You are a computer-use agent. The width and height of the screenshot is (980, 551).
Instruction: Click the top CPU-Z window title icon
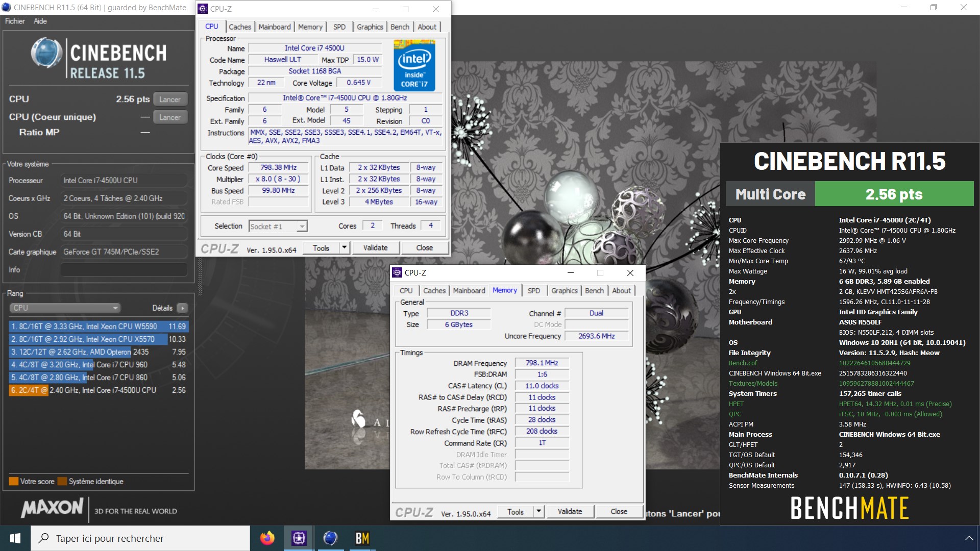point(203,9)
